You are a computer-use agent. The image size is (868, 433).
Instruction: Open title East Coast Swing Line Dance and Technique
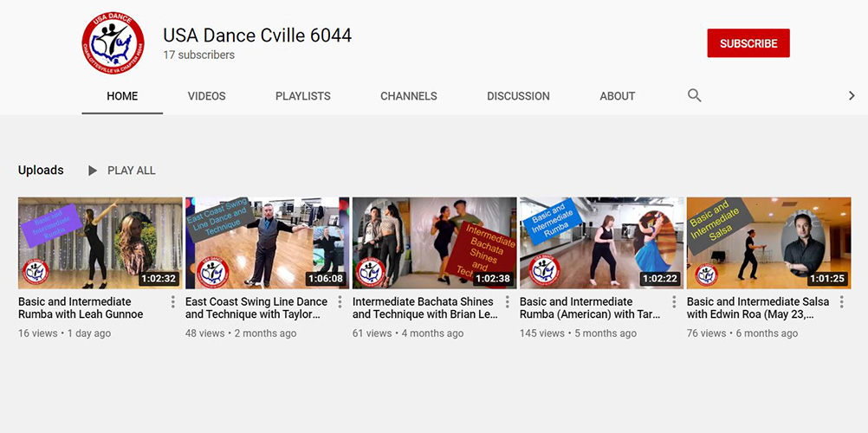pyautogui.click(x=257, y=307)
